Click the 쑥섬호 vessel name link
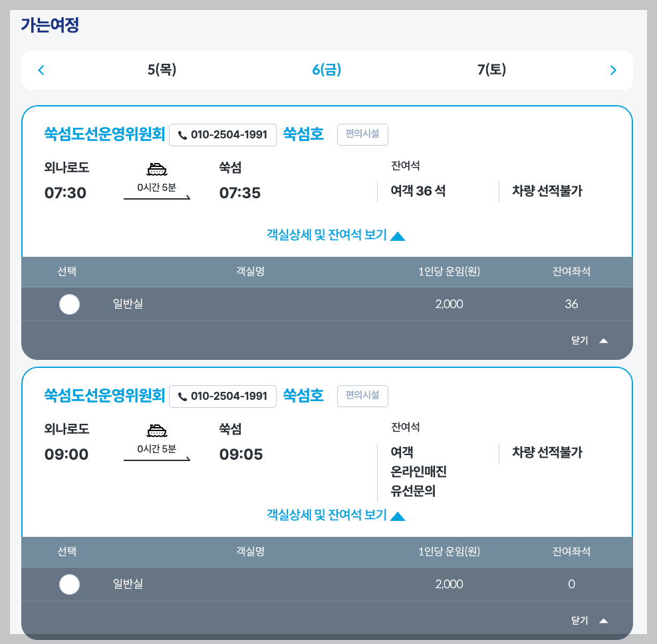 tap(303, 134)
